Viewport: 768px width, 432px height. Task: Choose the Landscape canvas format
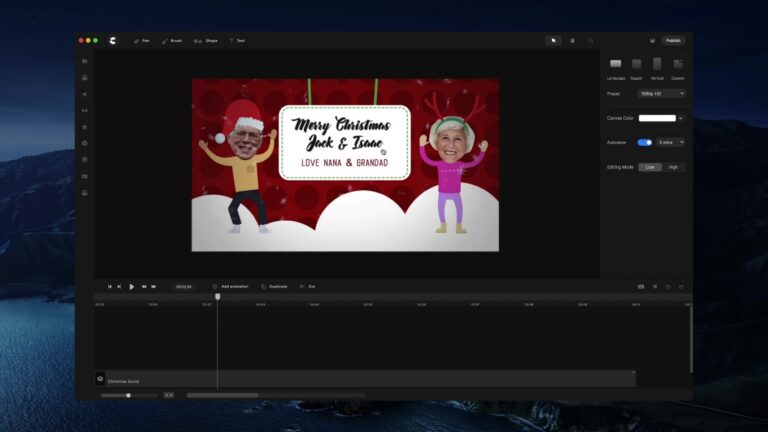pos(616,68)
